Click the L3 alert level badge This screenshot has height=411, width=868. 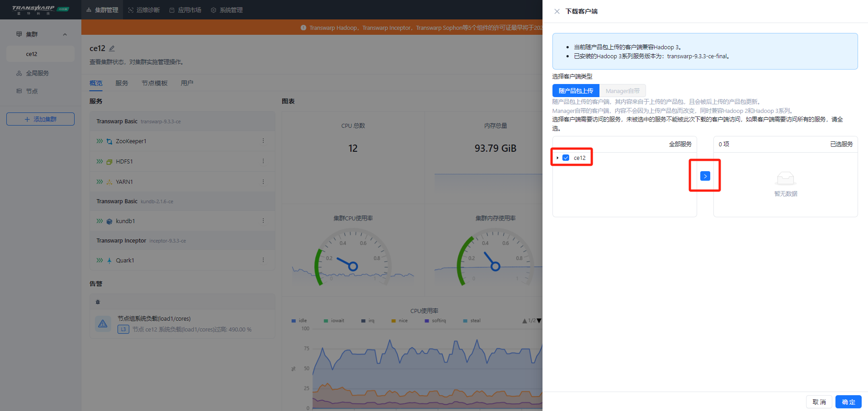(123, 329)
